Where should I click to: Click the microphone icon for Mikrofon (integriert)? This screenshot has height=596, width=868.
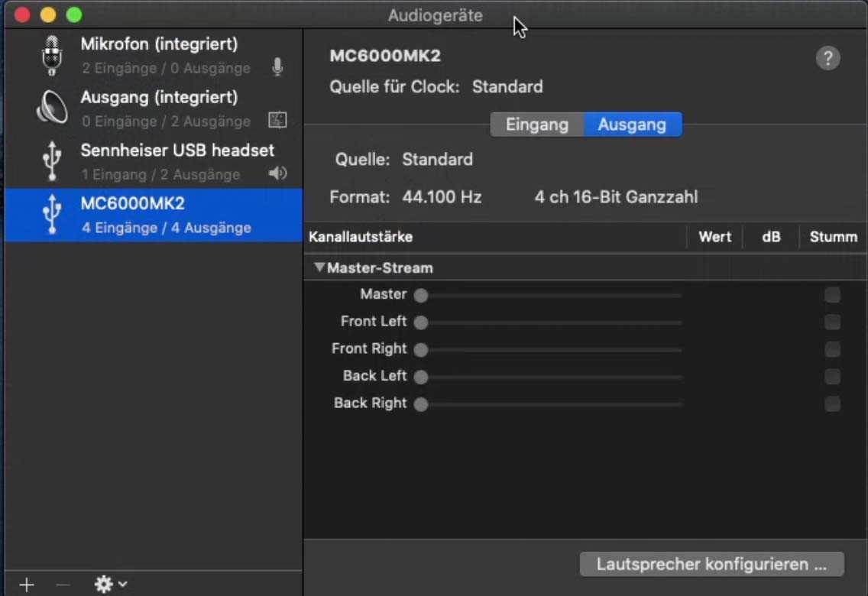point(52,56)
